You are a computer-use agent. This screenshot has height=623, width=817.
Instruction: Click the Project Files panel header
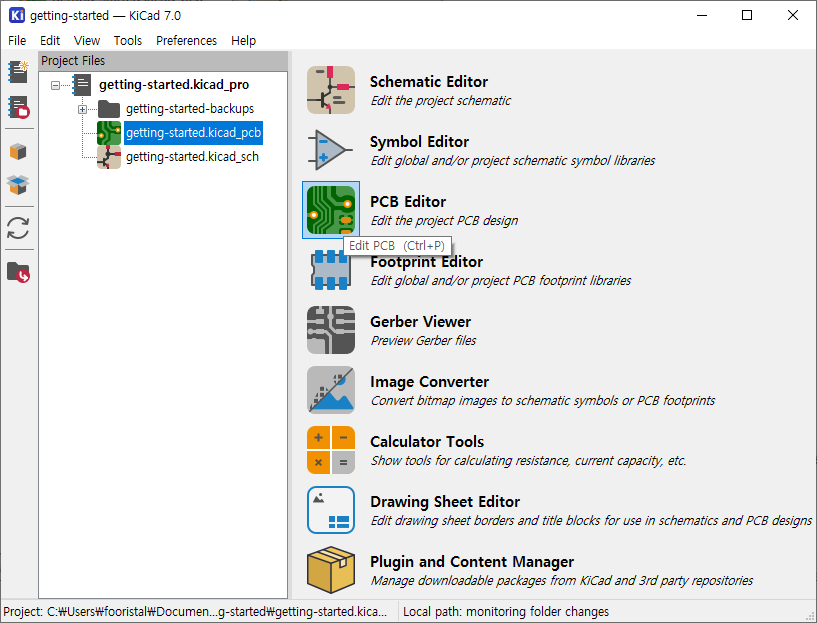click(x=163, y=61)
